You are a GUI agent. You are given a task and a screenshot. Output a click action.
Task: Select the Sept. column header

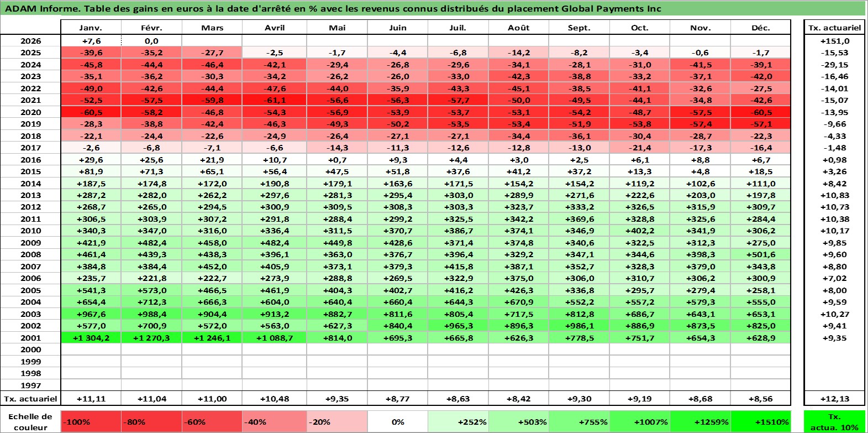pyautogui.click(x=579, y=28)
